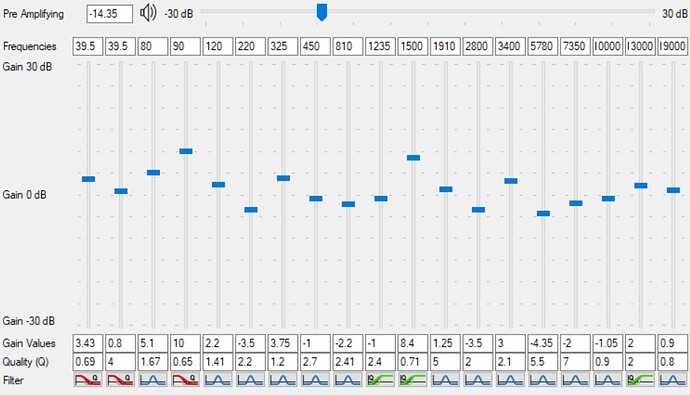
Task: Click the frequency field showing 325
Action: tap(283, 46)
